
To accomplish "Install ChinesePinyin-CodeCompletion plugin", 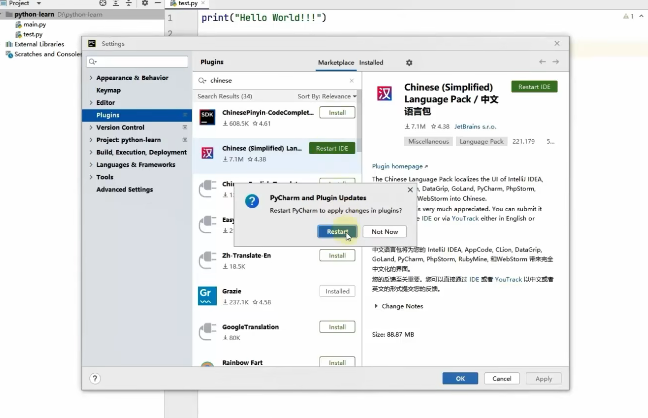I will (x=337, y=112).
